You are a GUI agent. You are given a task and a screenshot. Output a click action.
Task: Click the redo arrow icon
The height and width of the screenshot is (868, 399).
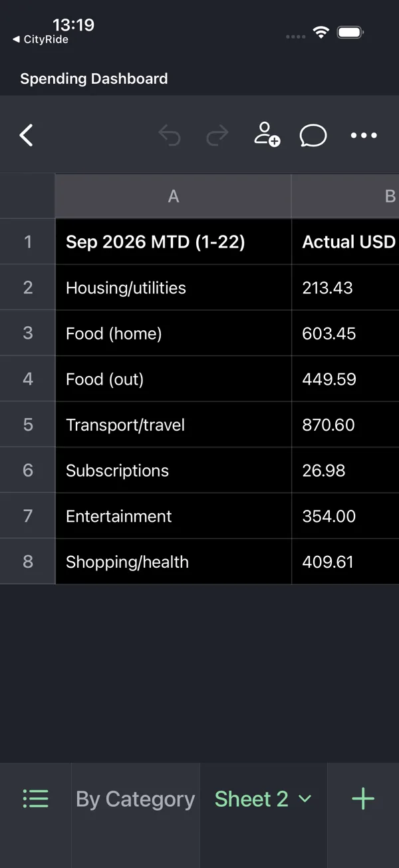point(217,136)
